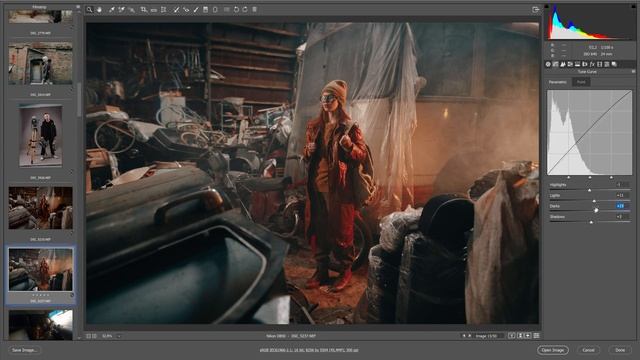Screen dimensions: 640x360
Task: Open the Detail panel icon
Action: pos(563,64)
